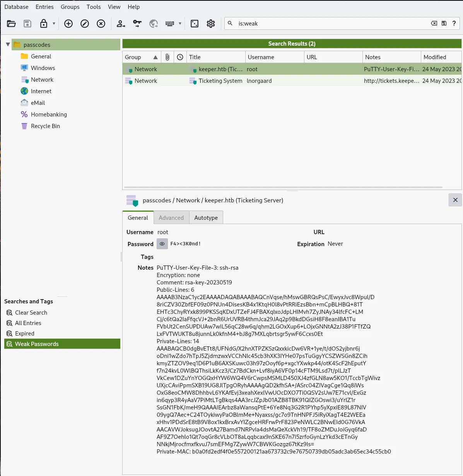Toggle password visibility with eye icon

162,244
